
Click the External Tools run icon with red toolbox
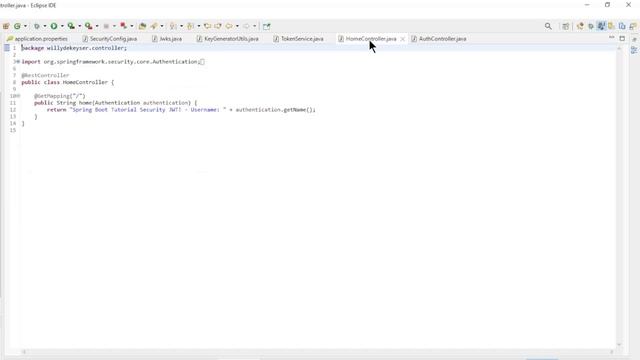click(x=89, y=26)
